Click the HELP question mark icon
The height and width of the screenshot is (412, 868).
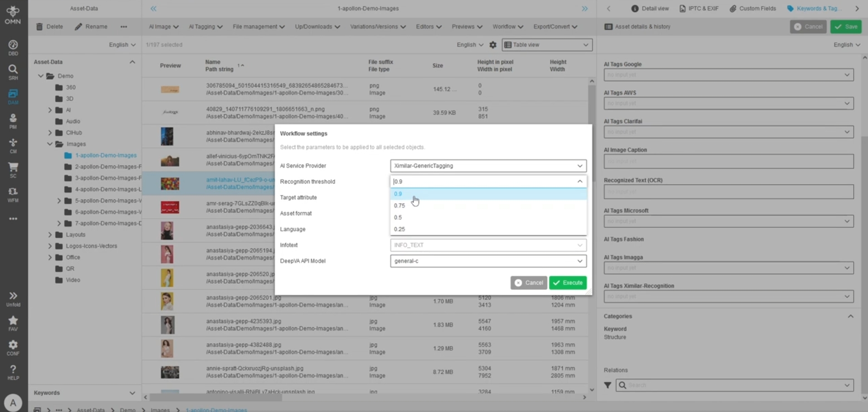pos(13,372)
